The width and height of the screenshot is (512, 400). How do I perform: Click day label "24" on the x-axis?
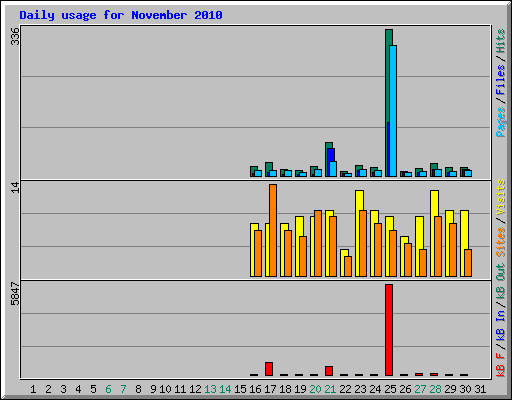pos(375,389)
